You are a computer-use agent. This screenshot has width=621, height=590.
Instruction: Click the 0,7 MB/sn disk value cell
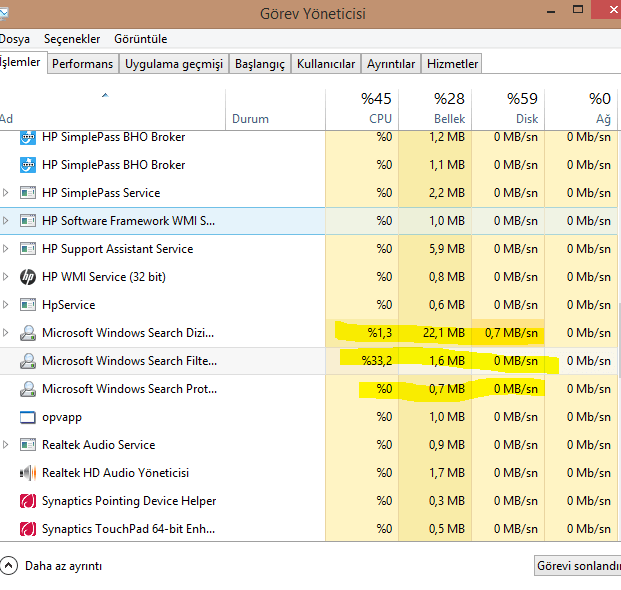[x=508, y=333]
